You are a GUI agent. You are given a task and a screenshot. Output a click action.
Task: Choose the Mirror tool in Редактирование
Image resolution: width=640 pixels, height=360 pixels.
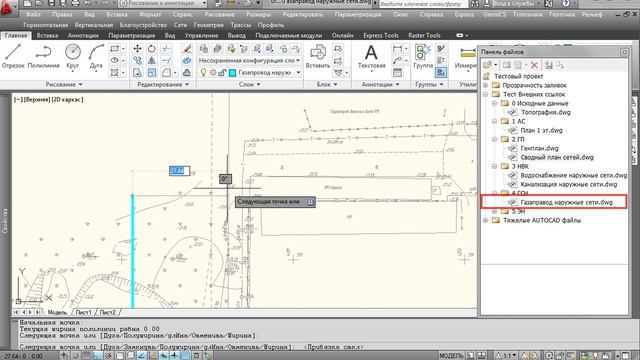152,60
